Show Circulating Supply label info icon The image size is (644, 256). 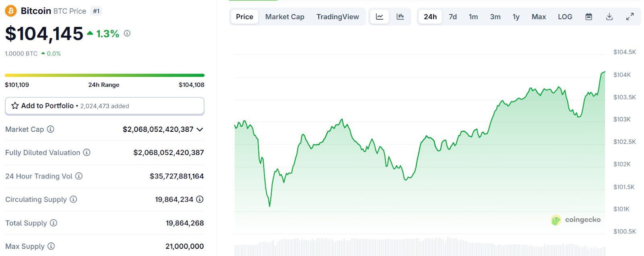point(73,199)
